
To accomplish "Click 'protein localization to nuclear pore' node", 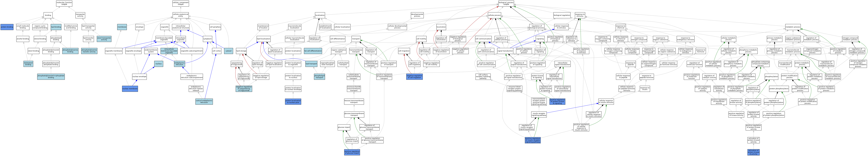I will 293,101.
